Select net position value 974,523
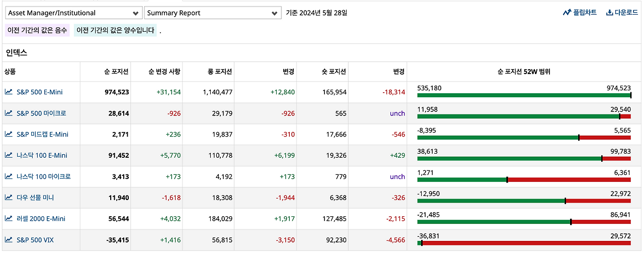644x253 pixels. (x=117, y=92)
